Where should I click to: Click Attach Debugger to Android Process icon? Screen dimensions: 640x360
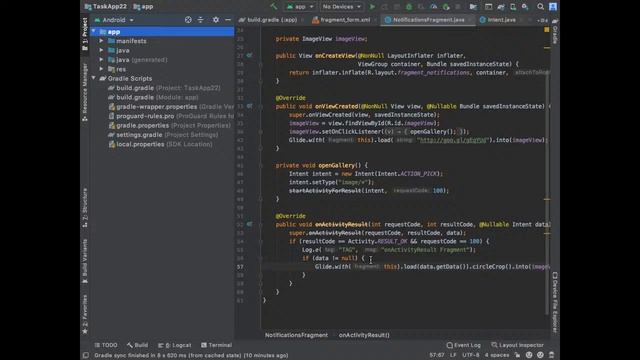[446, 7]
